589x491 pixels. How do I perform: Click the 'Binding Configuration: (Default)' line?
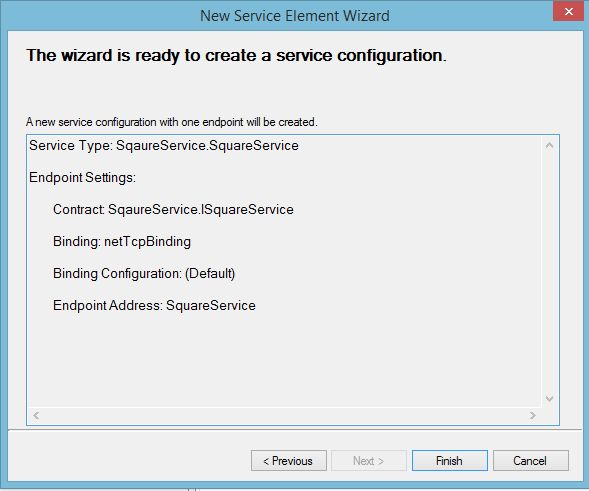(144, 273)
